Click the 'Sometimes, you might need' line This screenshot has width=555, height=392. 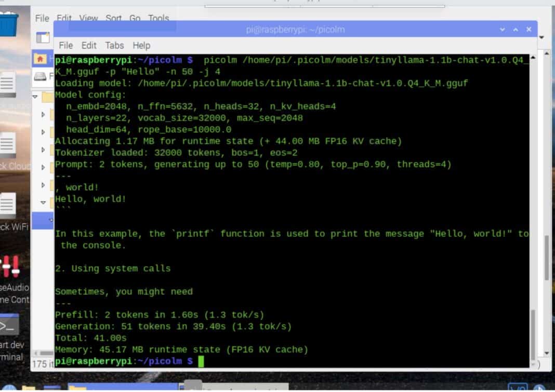pyautogui.click(x=124, y=292)
